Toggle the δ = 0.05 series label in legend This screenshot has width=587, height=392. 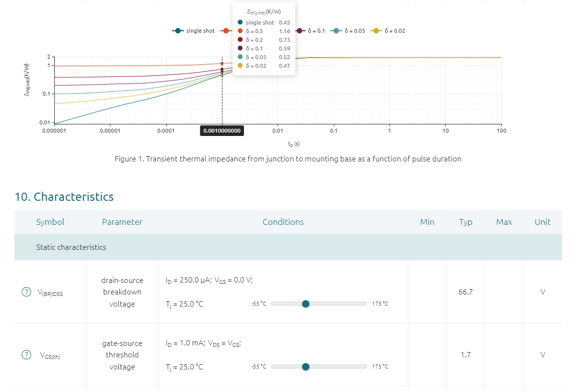pos(355,31)
